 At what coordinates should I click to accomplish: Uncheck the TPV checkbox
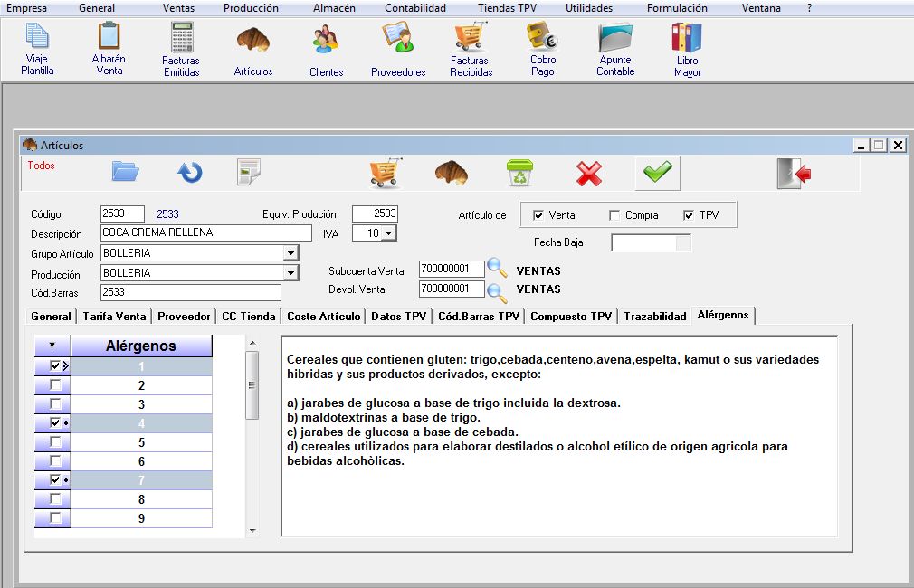click(x=689, y=215)
